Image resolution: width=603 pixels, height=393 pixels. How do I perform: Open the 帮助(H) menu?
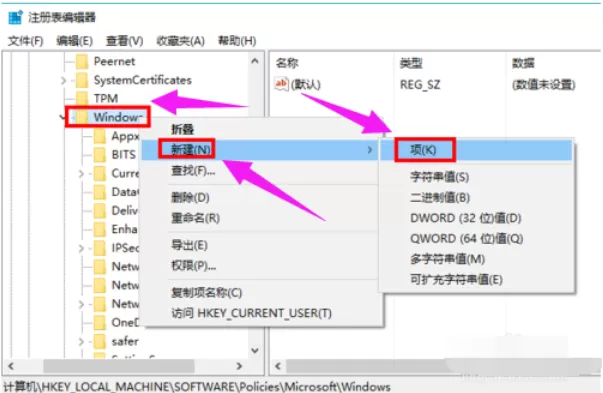tap(237, 41)
